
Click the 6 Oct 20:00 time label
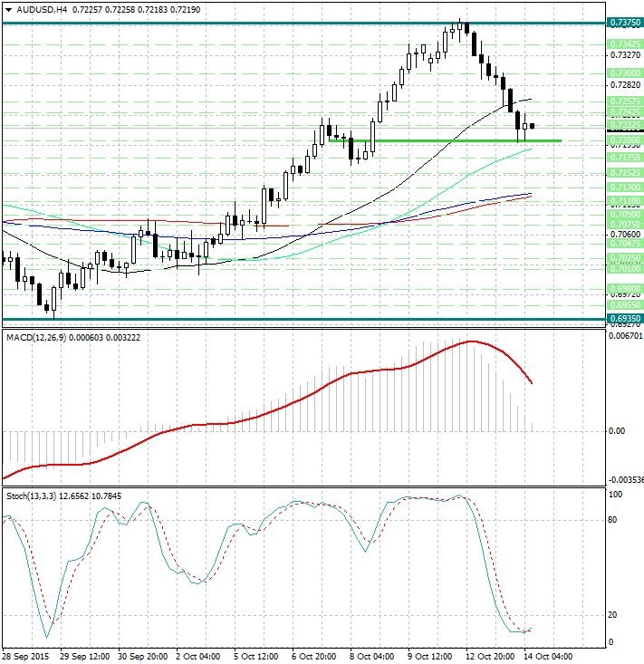pos(314,657)
